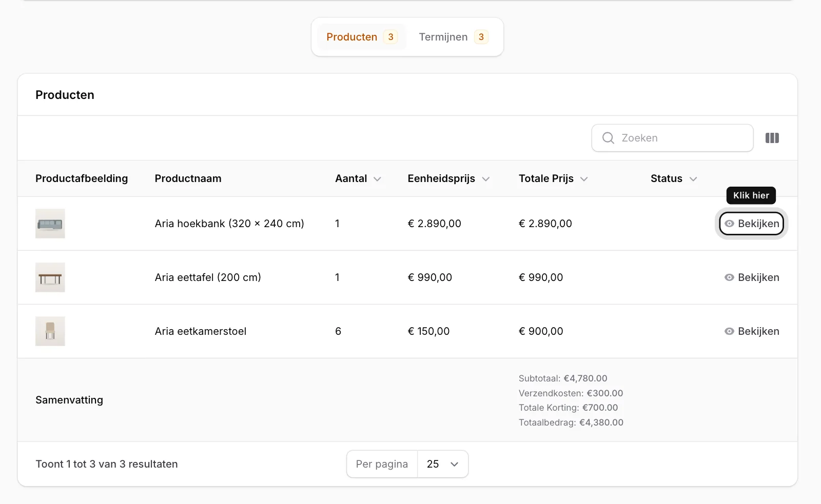Click the product name Aria eettafel (200 cm)
821x504 pixels.
tap(208, 277)
